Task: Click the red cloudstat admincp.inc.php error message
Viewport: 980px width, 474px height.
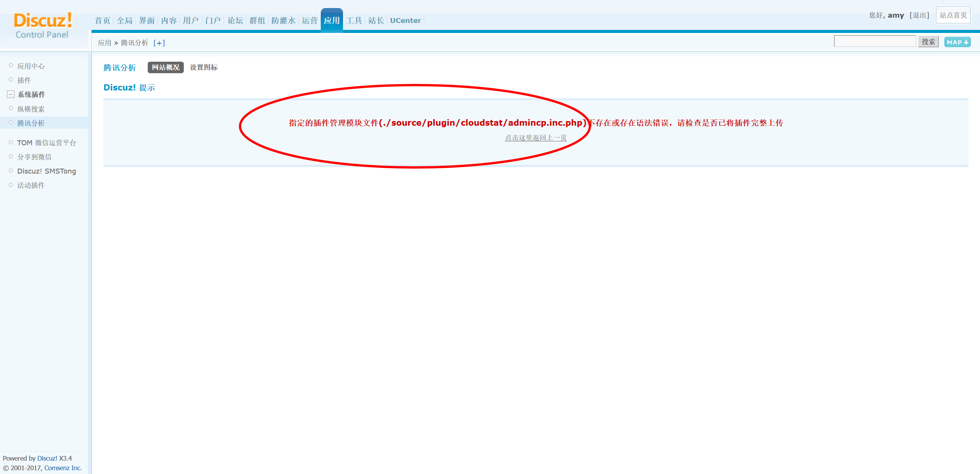Action: (536, 123)
